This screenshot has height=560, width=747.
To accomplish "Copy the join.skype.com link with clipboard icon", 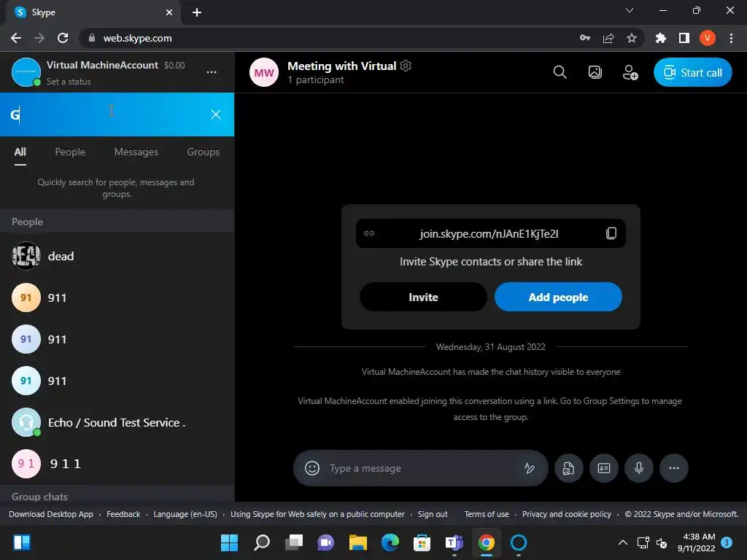I will (x=611, y=233).
